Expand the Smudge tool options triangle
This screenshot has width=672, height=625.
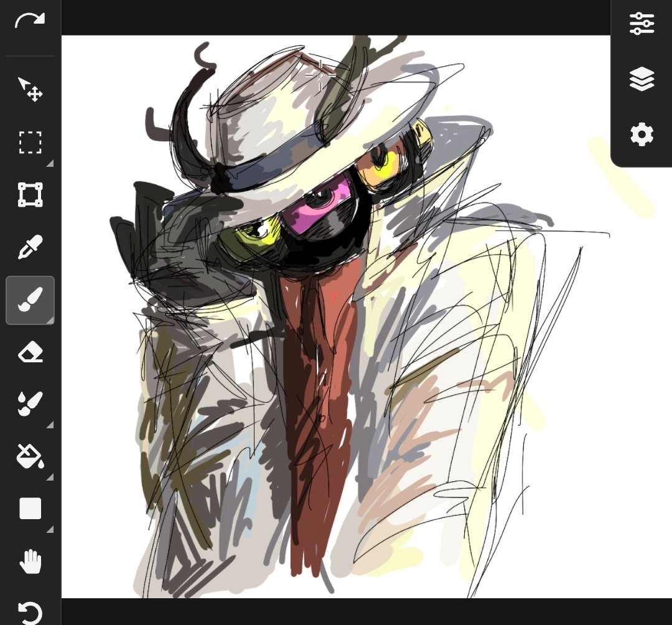tap(50, 425)
